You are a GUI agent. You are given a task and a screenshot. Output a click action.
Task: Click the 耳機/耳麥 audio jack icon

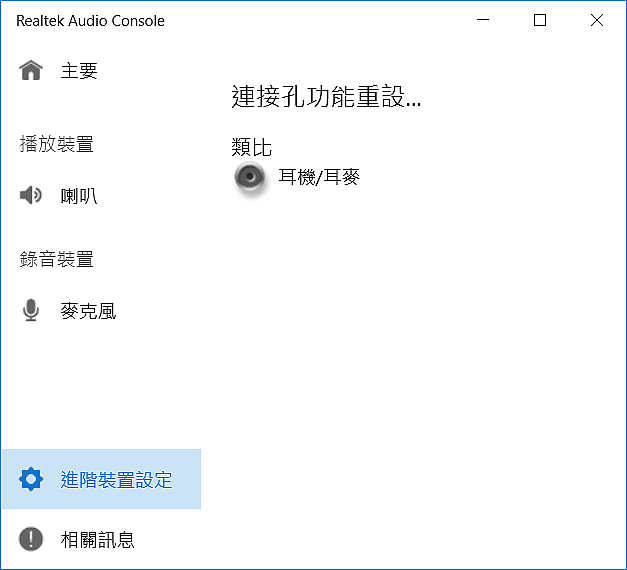(250, 177)
